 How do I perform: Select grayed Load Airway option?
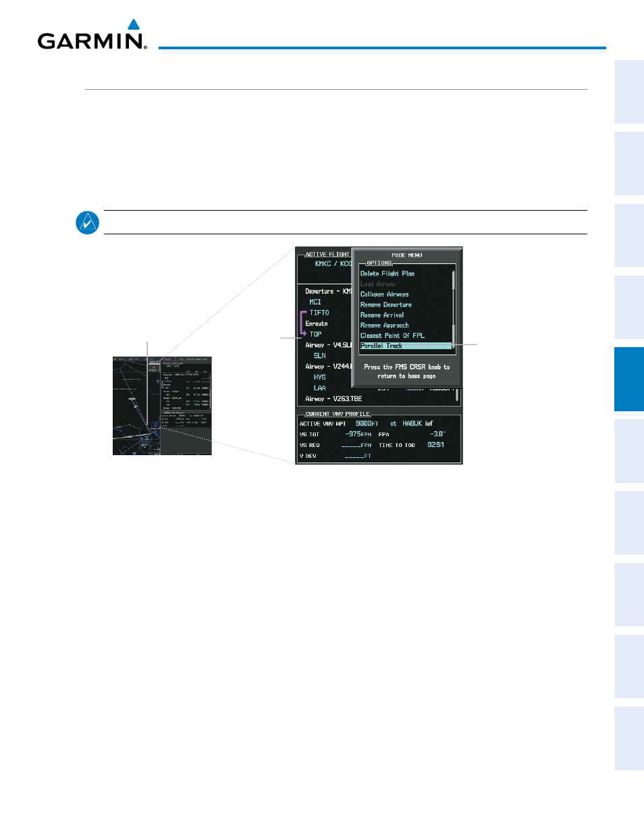pos(378,284)
